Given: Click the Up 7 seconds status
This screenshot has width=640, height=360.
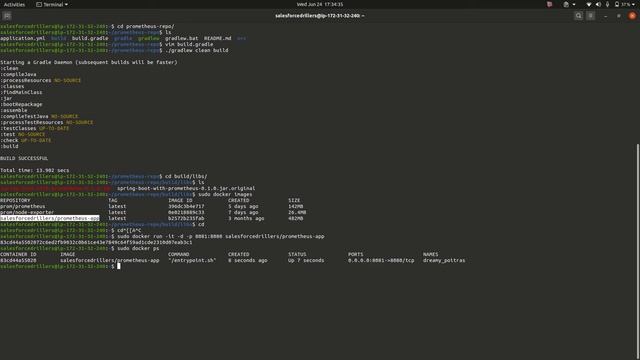Looking at the screenshot, I should click(x=306, y=260).
